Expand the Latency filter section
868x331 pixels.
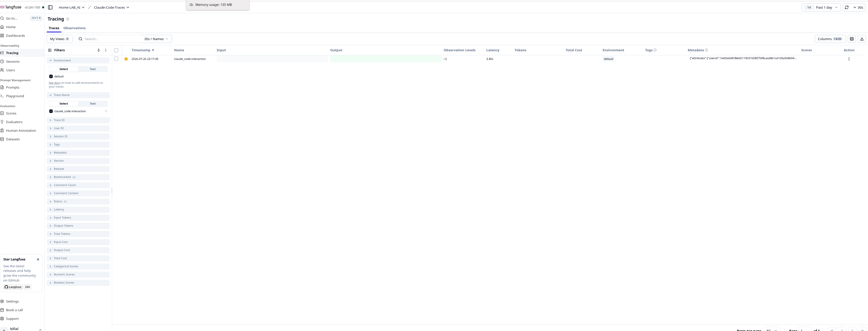[x=78, y=210]
